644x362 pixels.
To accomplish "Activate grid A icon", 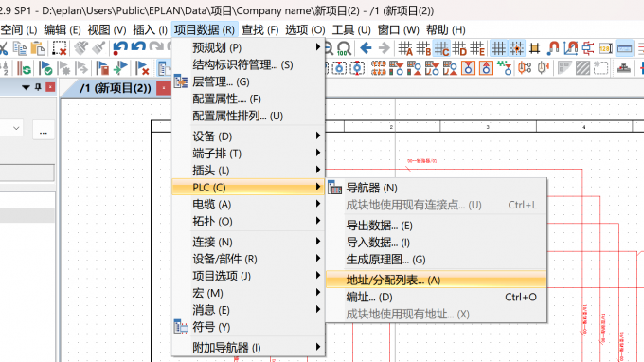I will pos(405,48).
